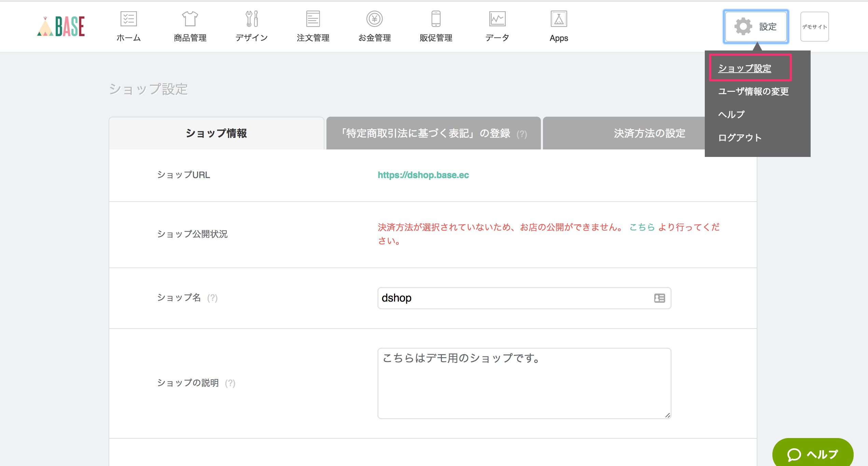Click the こちら link in warning

(642, 227)
